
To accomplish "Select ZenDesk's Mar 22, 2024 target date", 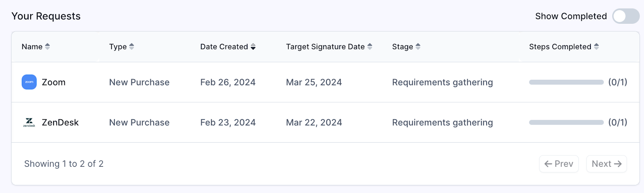I will [x=314, y=122].
